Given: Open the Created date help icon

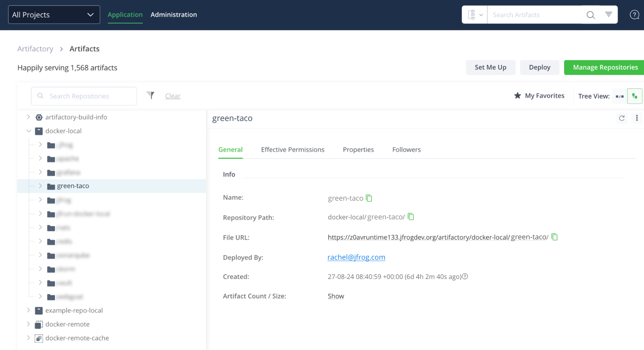Looking at the screenshot, I should (x=465, y=276).
